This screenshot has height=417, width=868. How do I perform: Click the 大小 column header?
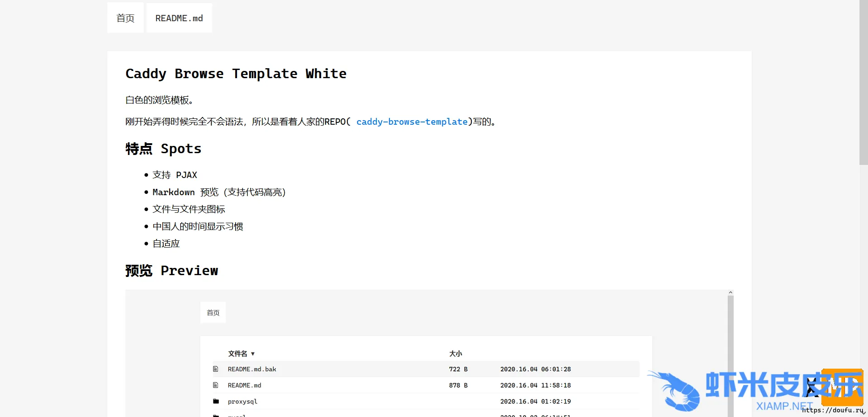tap(455, 354)
